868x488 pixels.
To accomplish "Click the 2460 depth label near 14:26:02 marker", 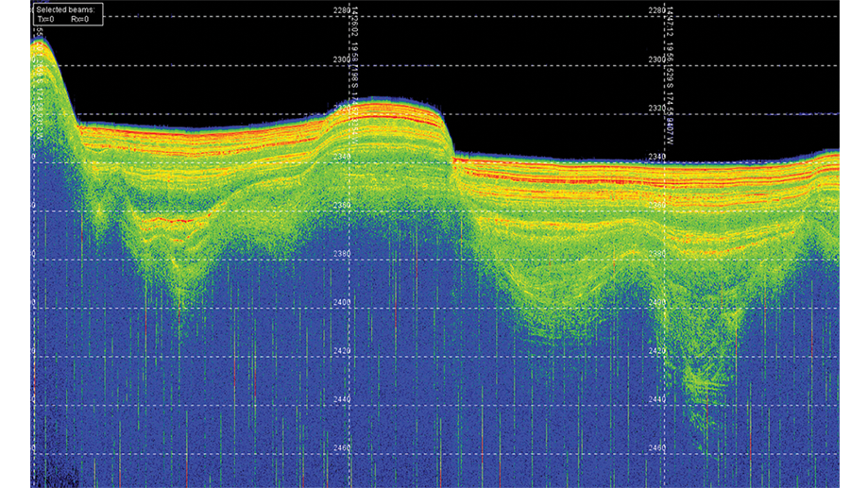I will (342, 448).
